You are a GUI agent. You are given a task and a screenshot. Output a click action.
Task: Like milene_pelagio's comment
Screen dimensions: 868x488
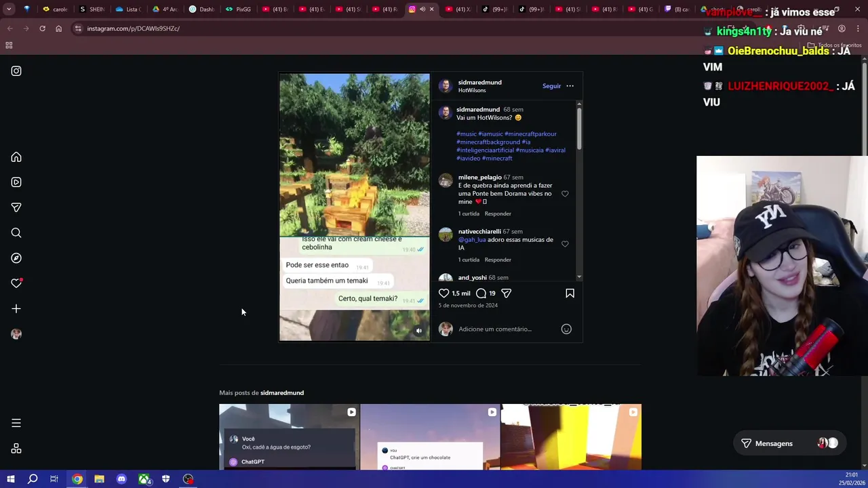[565, 194]
